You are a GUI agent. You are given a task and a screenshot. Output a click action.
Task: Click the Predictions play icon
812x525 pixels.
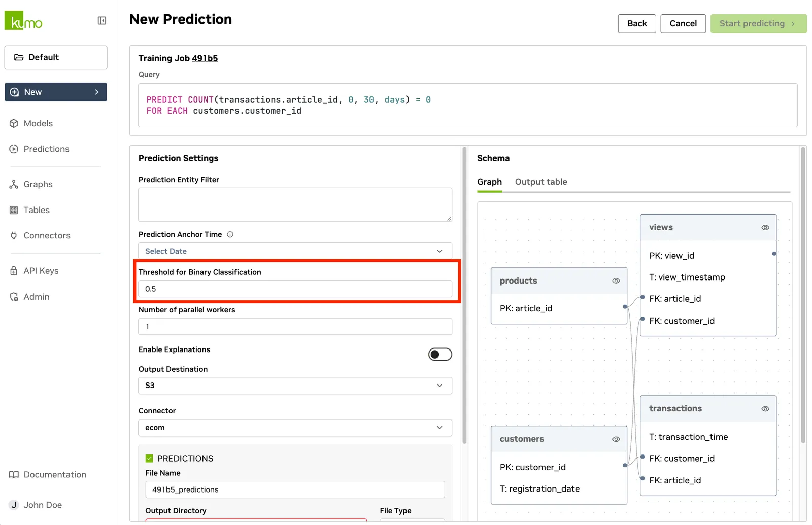[14, 149]
